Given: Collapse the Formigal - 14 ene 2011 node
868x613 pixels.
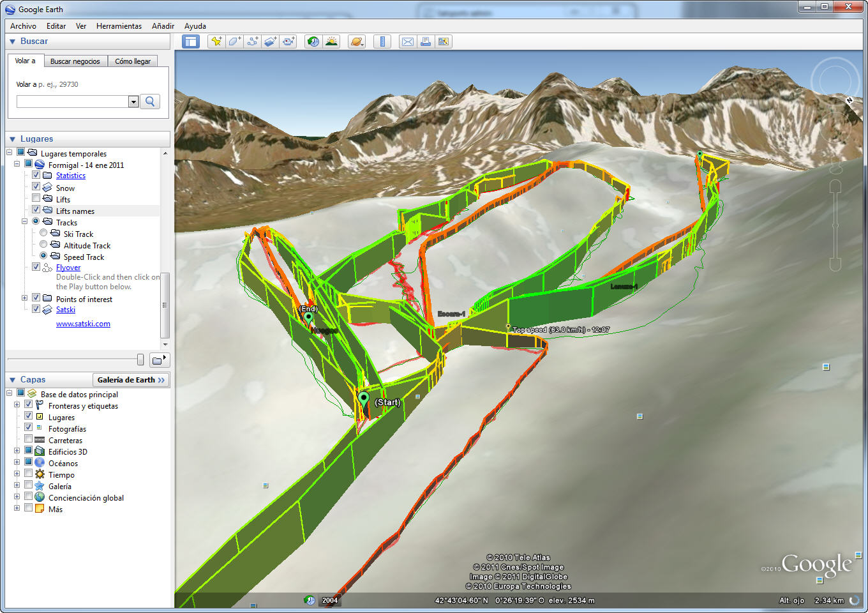Looking at the screenshot, I should click(17, 164).
